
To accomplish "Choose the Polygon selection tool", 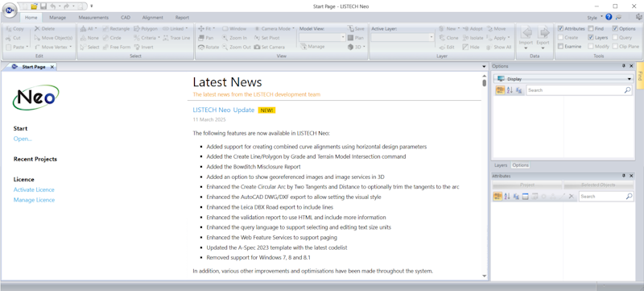I will [146, 29].
